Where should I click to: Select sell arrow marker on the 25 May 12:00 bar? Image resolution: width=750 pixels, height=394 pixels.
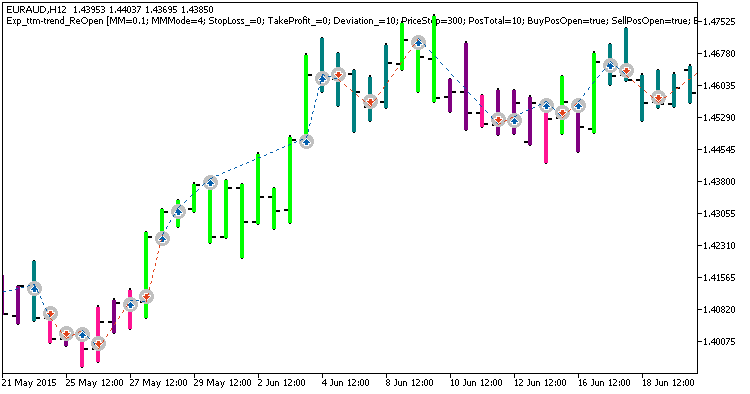click(66, 334)
